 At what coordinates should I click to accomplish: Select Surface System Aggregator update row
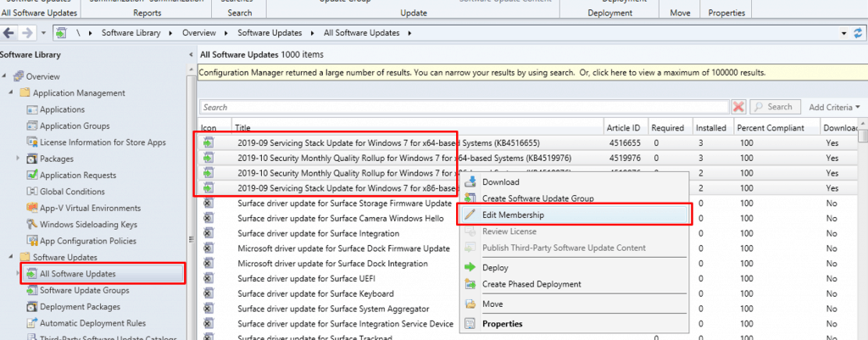[333, 309]
